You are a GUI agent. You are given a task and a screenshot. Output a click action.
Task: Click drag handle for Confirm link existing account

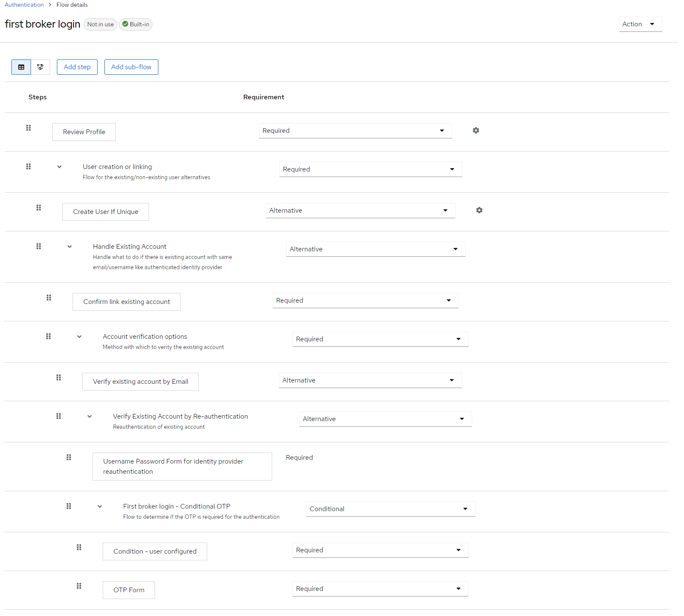click(49, 298)
